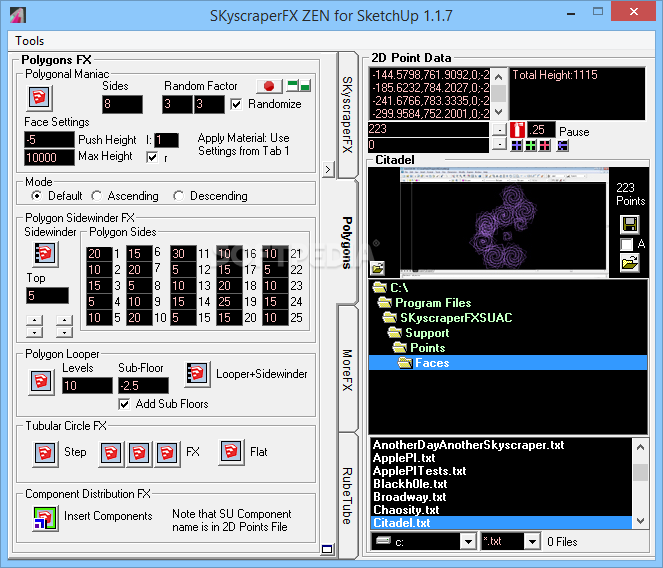Run the Sidewinder SketchUp button
Viewport: 663px width, 568px height.
coord(45,254)
